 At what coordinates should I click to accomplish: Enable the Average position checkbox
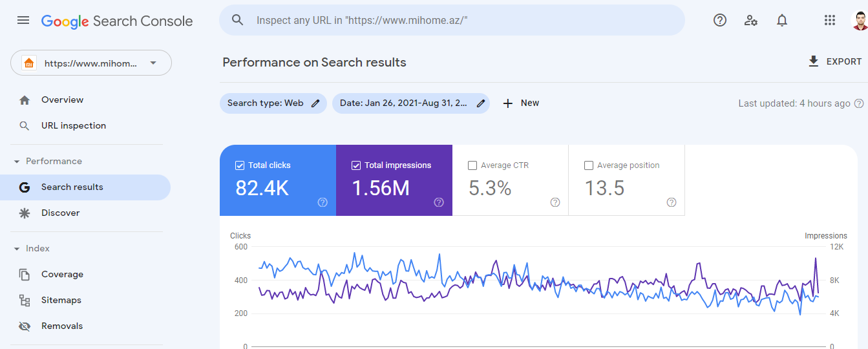[x=589, y=165]
